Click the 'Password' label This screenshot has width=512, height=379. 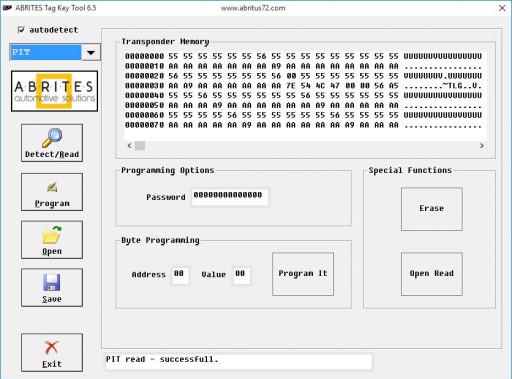[166, 197]
